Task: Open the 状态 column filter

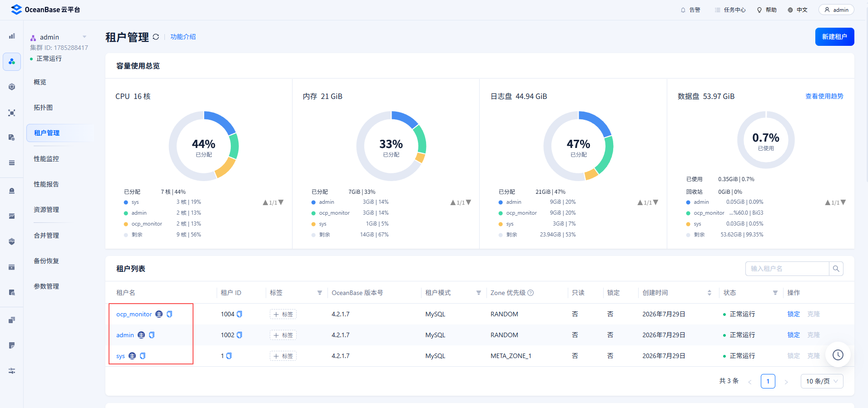Action: [x=775, y=293]
